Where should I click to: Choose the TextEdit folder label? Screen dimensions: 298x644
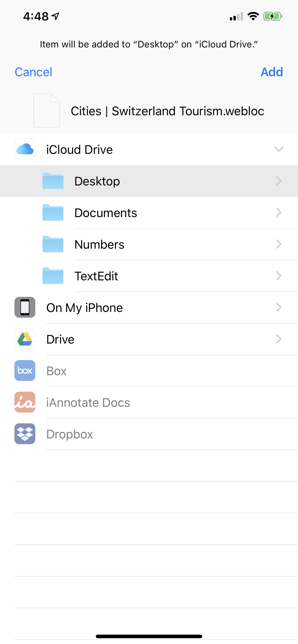(96, 276)
